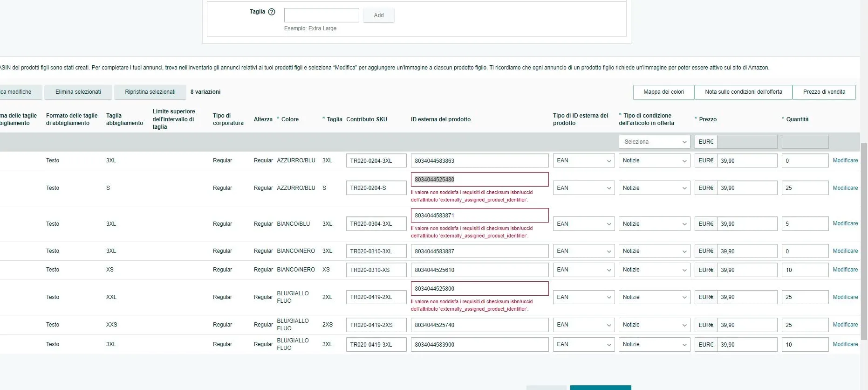Open EAN dropdown for SKU TR020-0204-3XL

584,160
